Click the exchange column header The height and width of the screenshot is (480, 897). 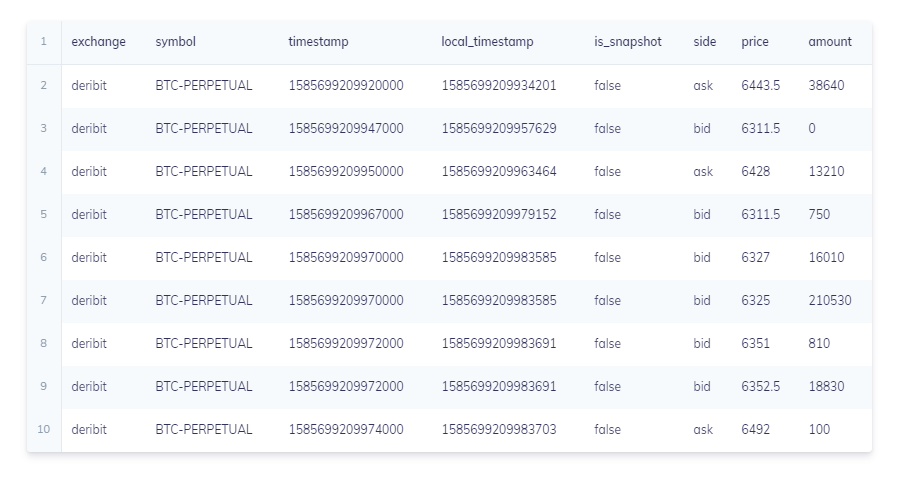(x=98, y=42)
